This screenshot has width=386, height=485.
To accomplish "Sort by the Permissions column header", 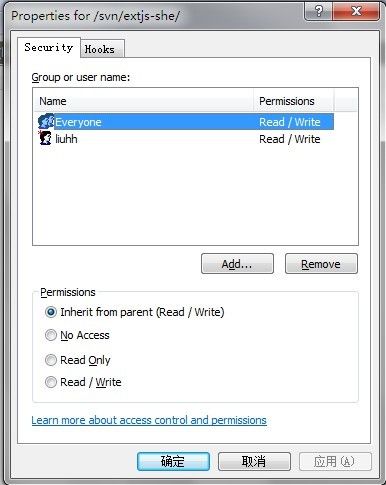I will pos(294,101).
